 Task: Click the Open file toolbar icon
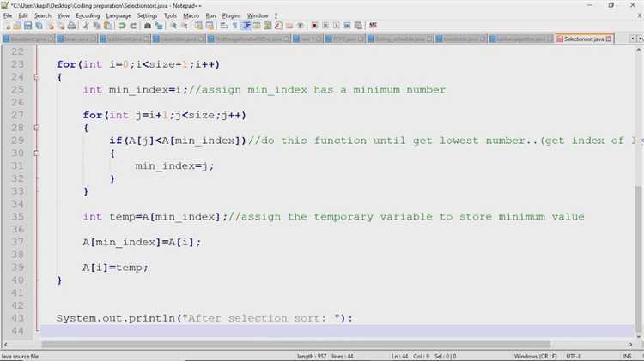coord(17,26)
